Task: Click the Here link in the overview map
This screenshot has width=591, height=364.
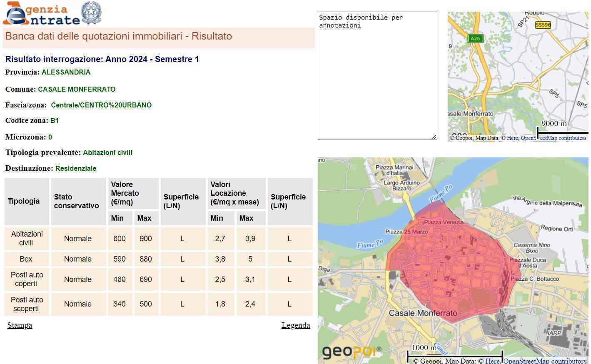Action: click(x=512, y=138)
